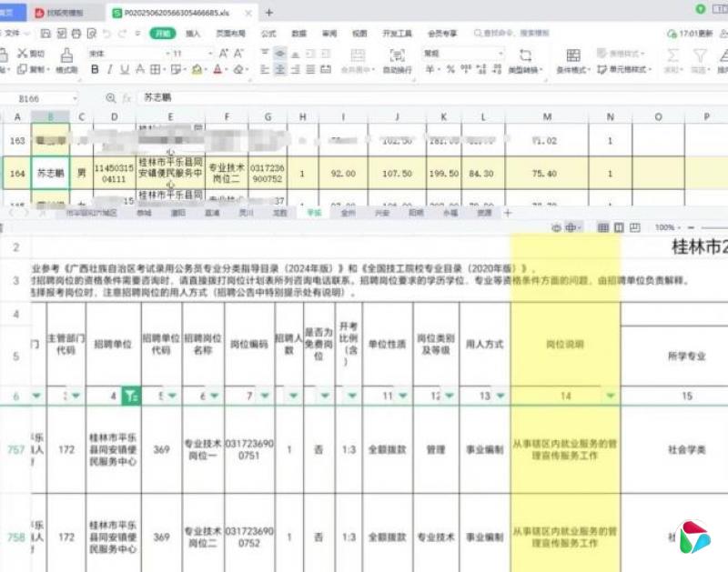
Task: Expand the number format dropdown showing 常规
Action: point(500,54)
